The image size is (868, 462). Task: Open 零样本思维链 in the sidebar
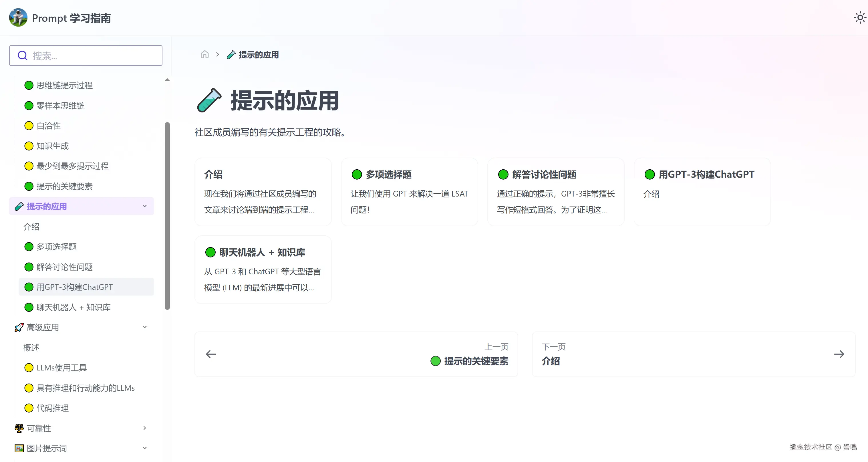tap(60, 106)
